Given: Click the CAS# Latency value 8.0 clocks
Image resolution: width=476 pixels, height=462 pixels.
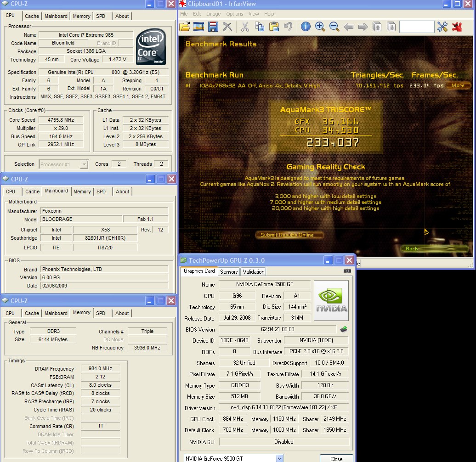Looking at the screenshot, I should pyautogui.click(x=100, y=385).
